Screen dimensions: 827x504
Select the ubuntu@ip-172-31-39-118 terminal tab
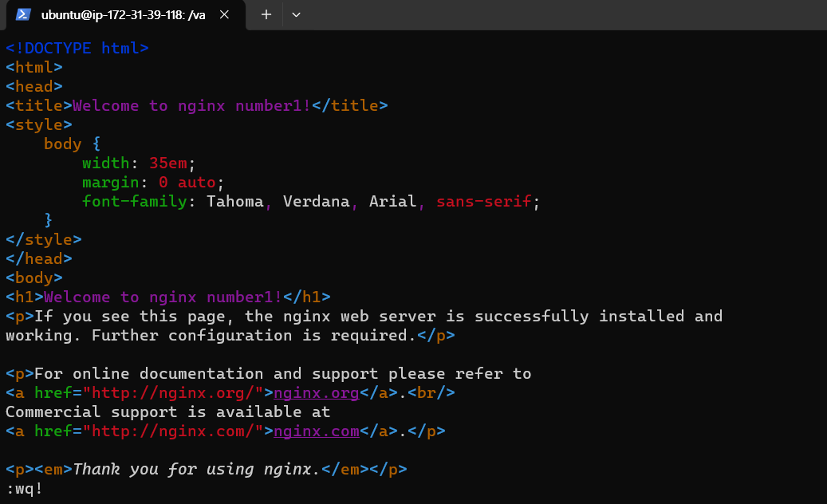click(x=124, y=15)
